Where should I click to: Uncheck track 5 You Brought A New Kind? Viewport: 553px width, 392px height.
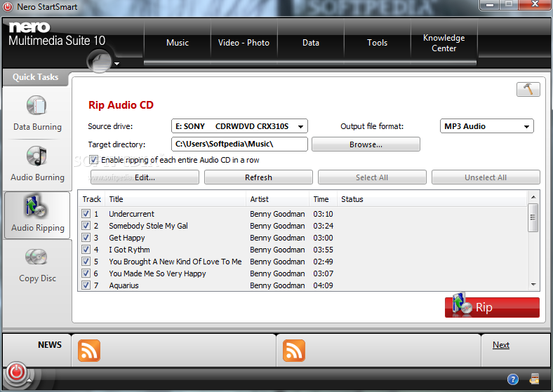click(x=86, y=262)
